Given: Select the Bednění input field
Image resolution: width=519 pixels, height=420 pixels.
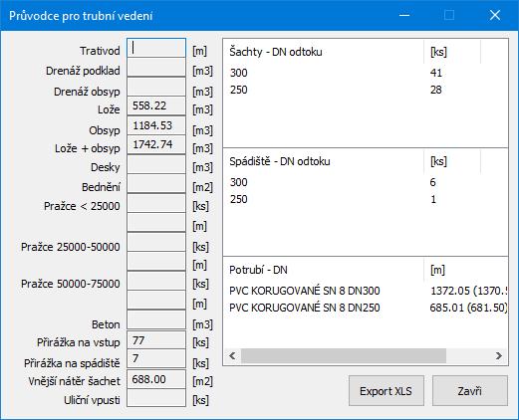Looking at the screenshot, I should coord(156,183).
